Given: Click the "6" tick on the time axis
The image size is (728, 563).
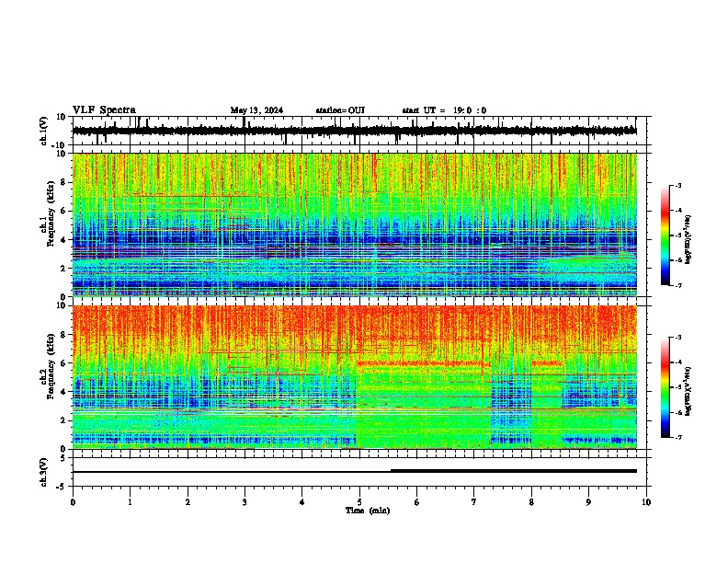Looking at the screenshot, I should 417,502.
